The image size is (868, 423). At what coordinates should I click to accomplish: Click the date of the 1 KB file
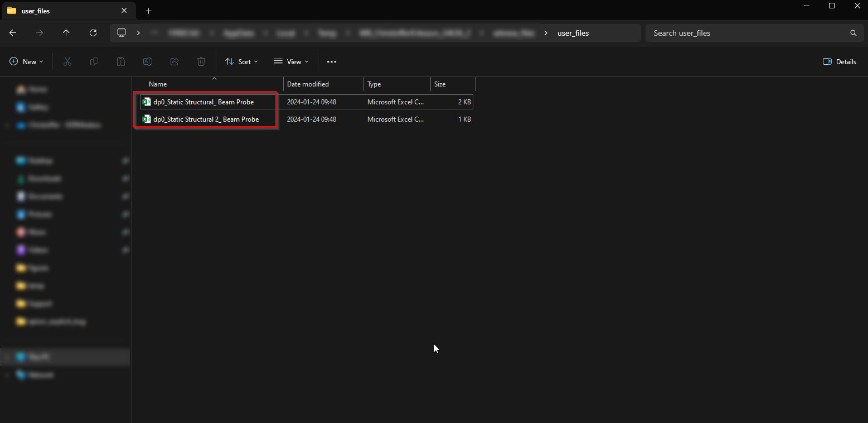(312, 119)
